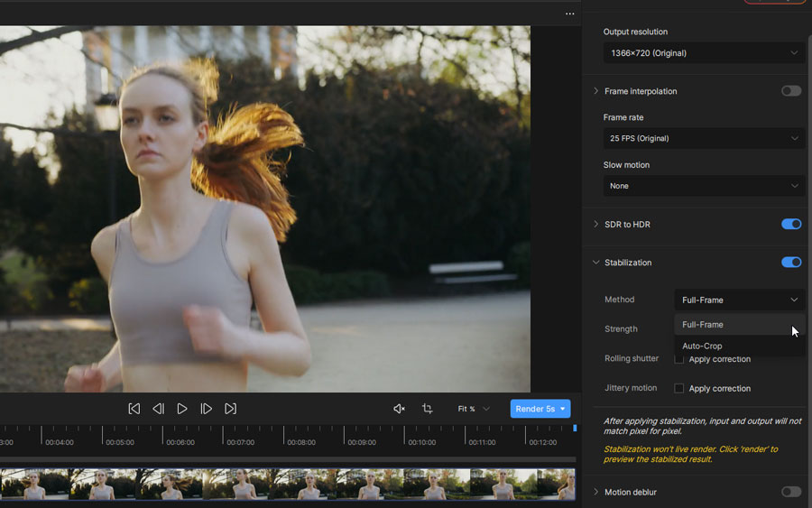Screen dimensions: 812x508
Task: Step back one frame
Action: 159,409
